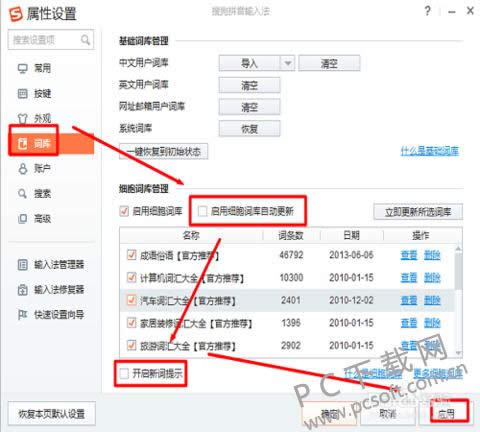This screenshot has width=480, height=432.
Task: Click the lexicon list scrollbar down arrow
Action: click(x=458, y=353)
